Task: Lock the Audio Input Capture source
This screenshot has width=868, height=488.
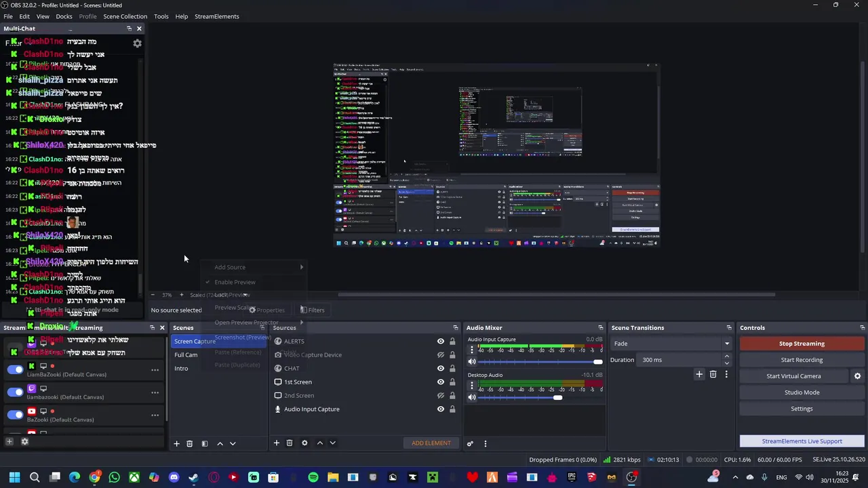Action: coord(452,409)
